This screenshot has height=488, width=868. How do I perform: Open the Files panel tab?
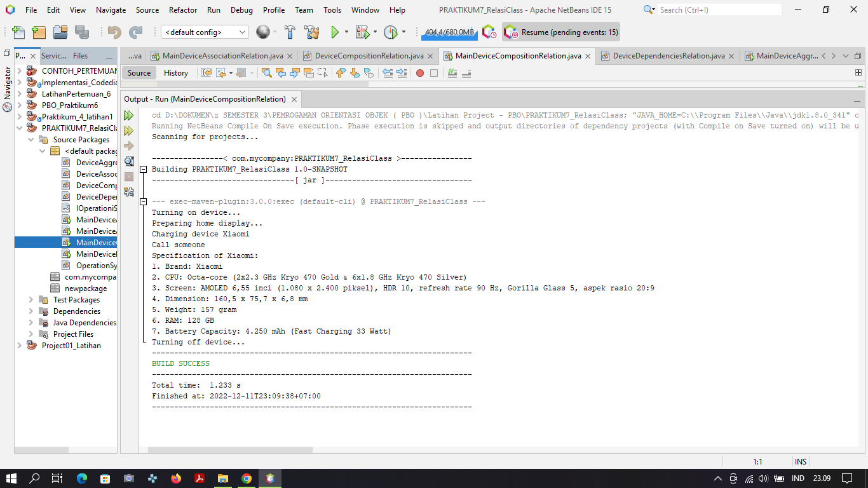(80, 56)
